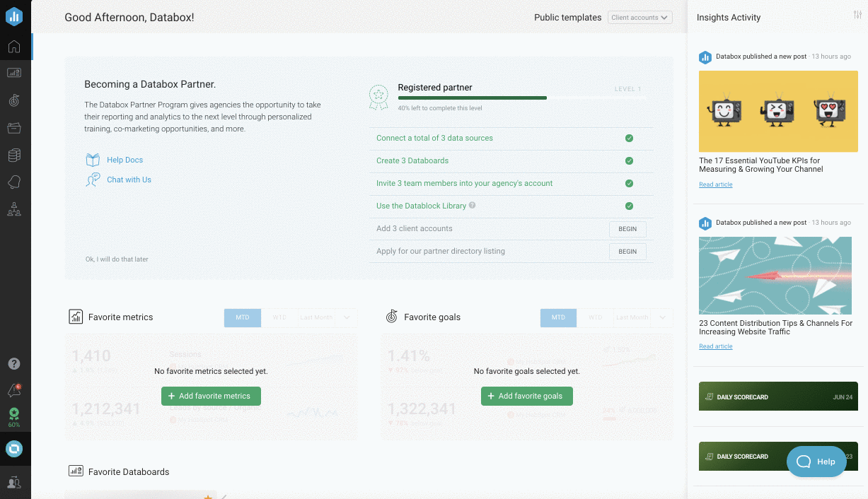The height and width of the screenshot is (499, 868).
Task: Click green check for Invite 3 team members
Action: [629, 183]
